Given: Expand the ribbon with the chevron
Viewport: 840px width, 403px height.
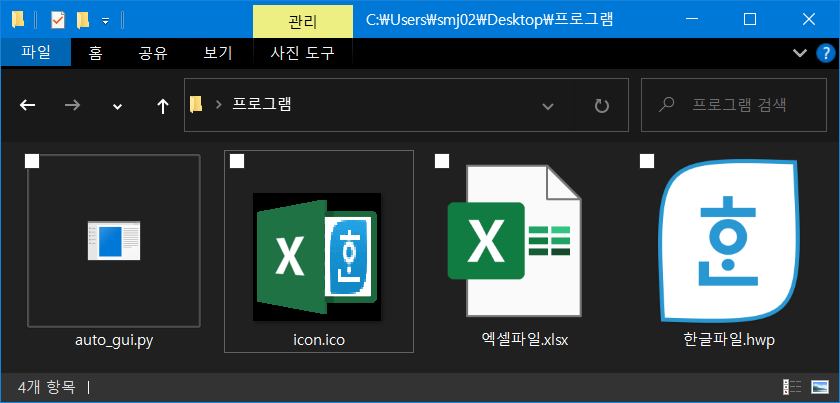Looking at the screenshot, I should click(799, 53).
